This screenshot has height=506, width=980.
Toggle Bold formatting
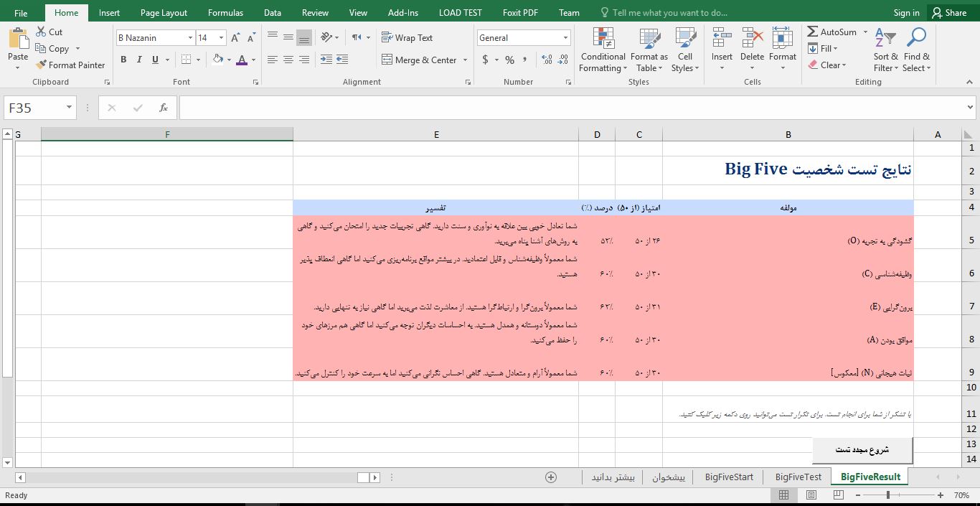pyautogui.click(x=123, y=60)
